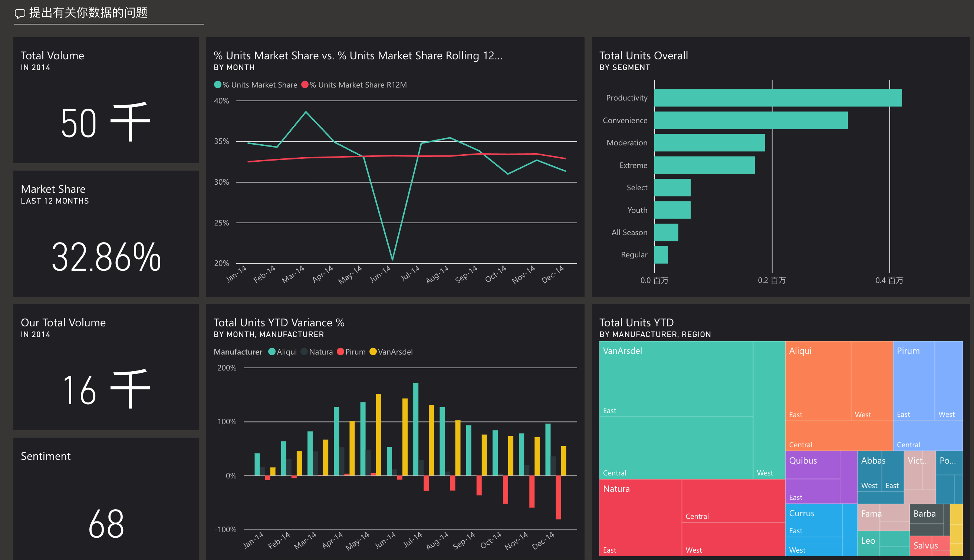Select the VanArsdel East treemap block
The height and width of the screenshot is (560, 974).
pos(675,379)
